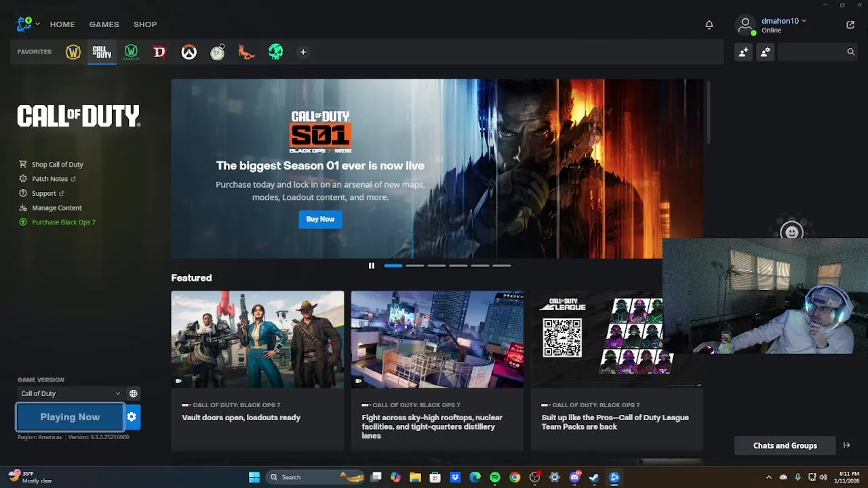Show hidden system tray icons
This screenshot has width=868, height=488.
(768, 477)
